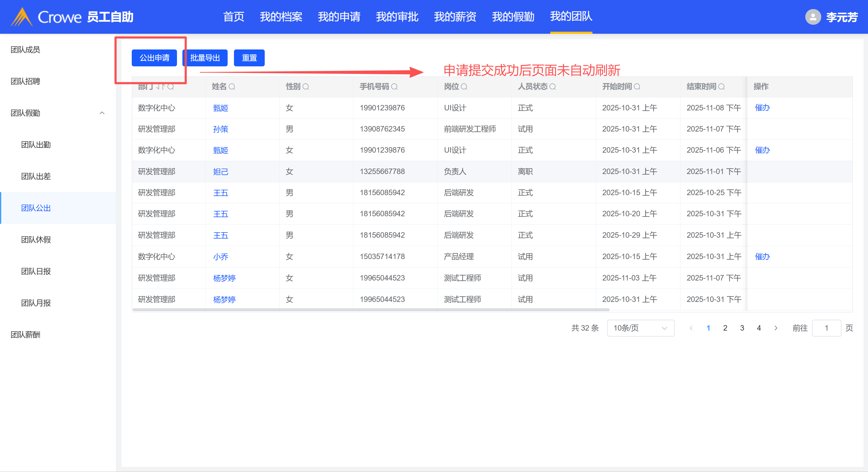Select 团队出差 in the sidebar

36,176
